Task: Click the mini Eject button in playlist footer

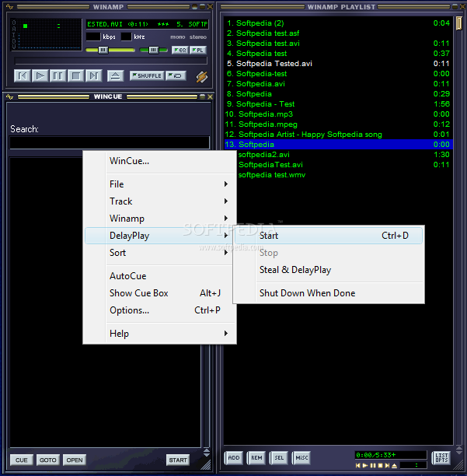Action: click(x=395, y=465)
